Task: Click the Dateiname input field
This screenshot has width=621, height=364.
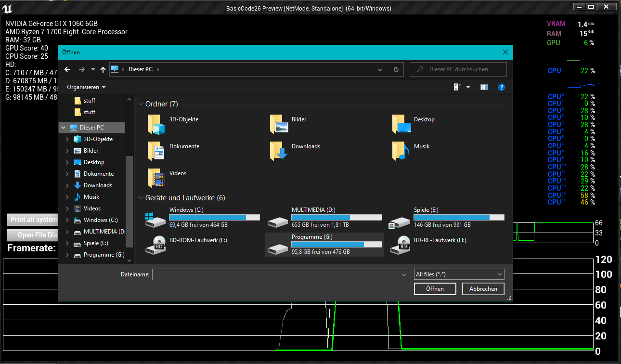Action: coord(276,274)
